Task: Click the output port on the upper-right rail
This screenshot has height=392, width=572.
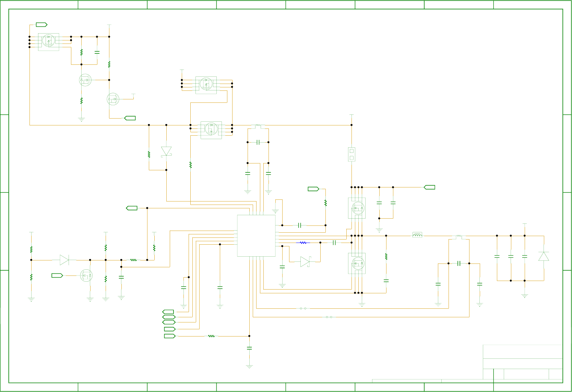Action: [x=429, y=187]
